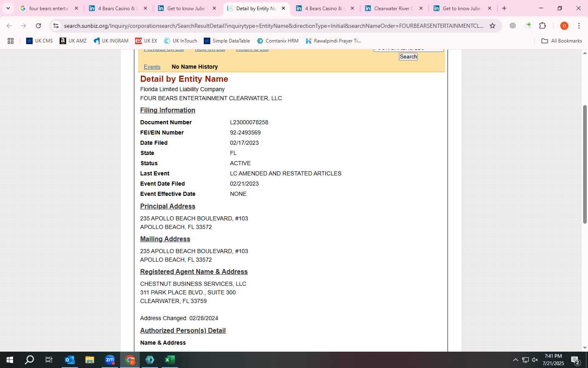Viewport: 588px width, 368px height.
Task: Open Outlook from the taskbar
Action: point(70,360)
